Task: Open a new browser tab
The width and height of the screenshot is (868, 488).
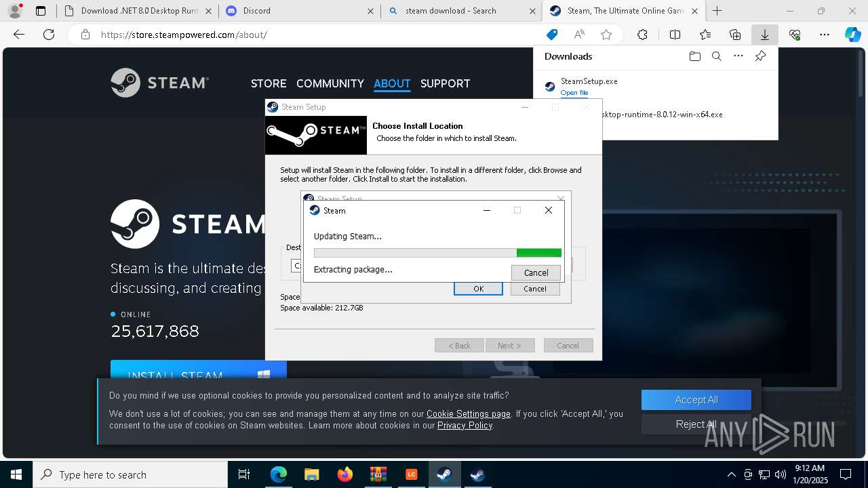Action: click(x=717, y=11)
